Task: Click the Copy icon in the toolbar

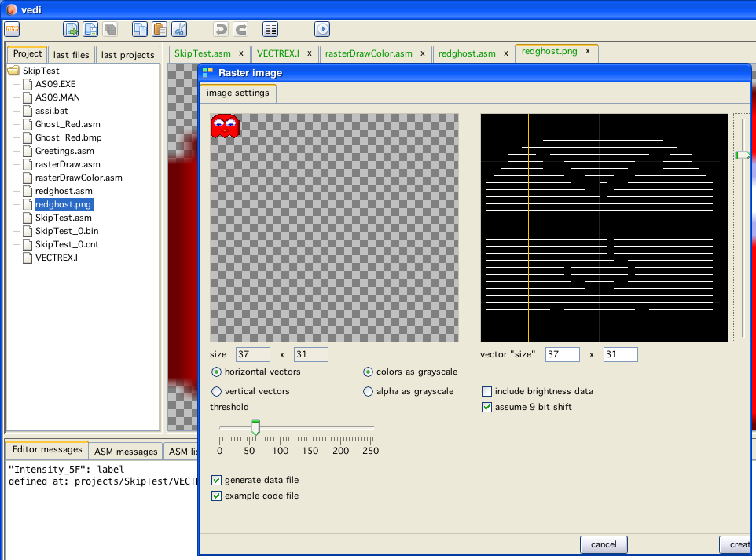Action: [140, 29]
